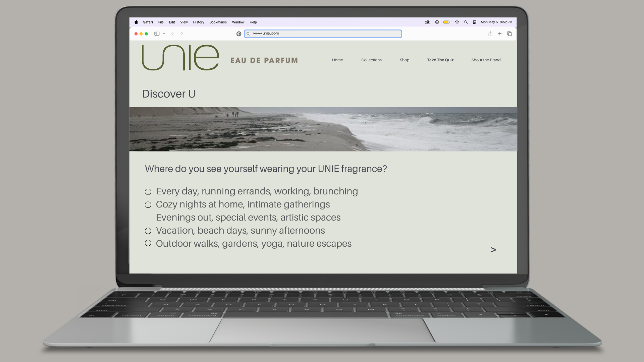Click the play-circle icon in the menu bar
The image size is (644, 362).
tap(437, 22)
